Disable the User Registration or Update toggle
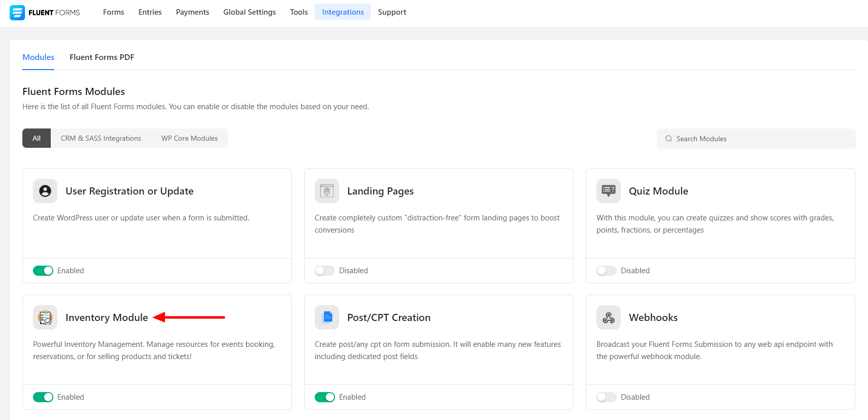Image resolution: width=868 pixels, height=420 pixels. coord(43,271)
